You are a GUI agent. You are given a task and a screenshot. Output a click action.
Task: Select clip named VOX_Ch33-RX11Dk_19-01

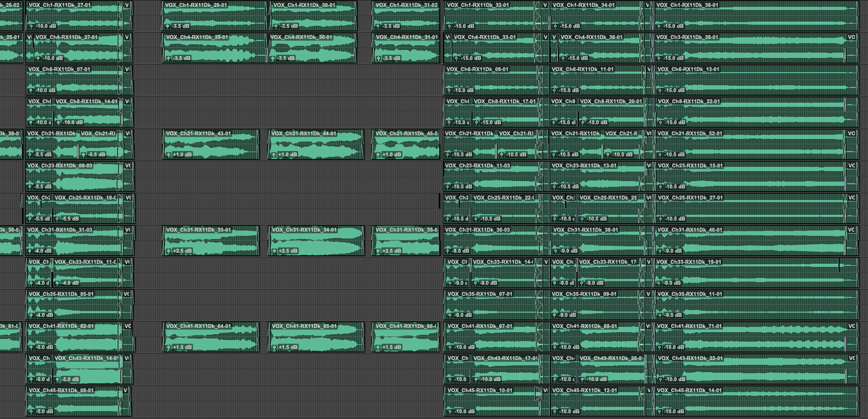coord(747,273)
